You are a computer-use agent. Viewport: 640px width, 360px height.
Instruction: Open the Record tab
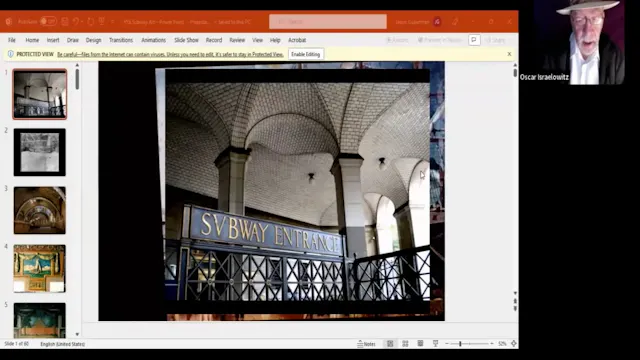click(x=214, y=40)
